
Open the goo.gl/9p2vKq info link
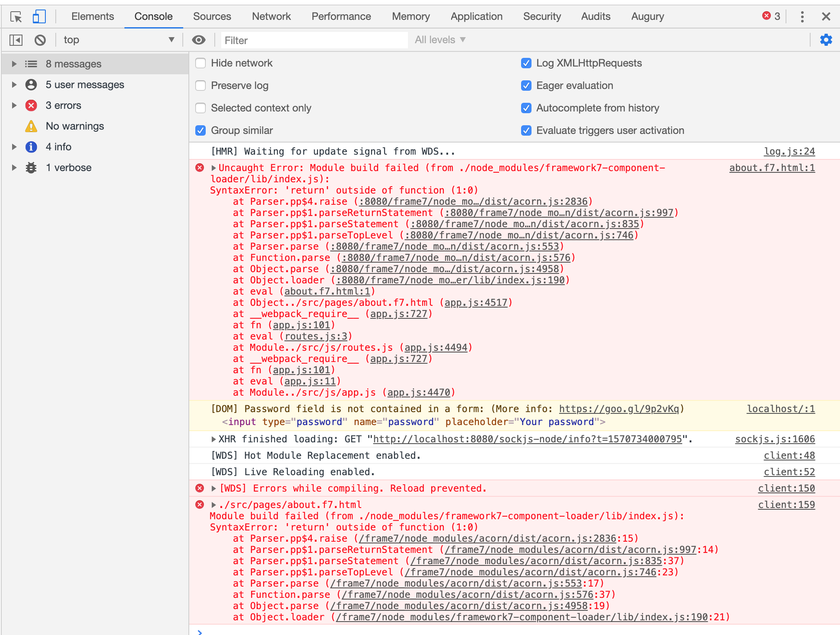point(619,409)
